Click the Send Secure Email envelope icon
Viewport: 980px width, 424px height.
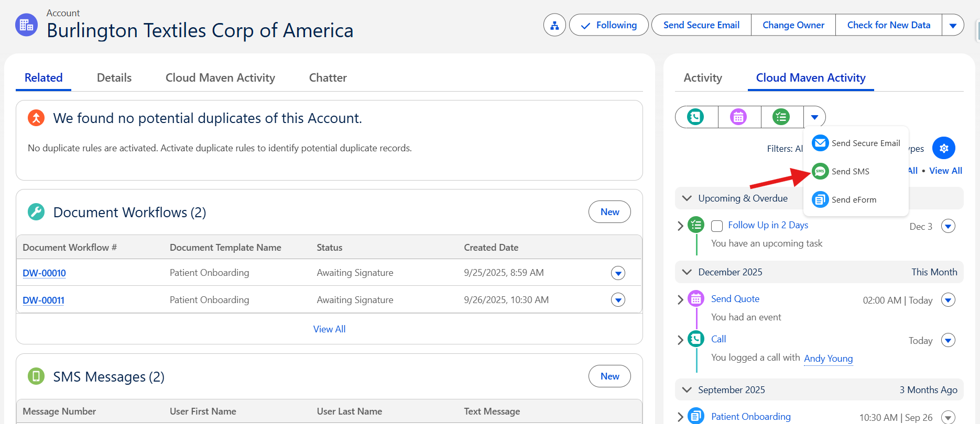click(x=820, y=143)
